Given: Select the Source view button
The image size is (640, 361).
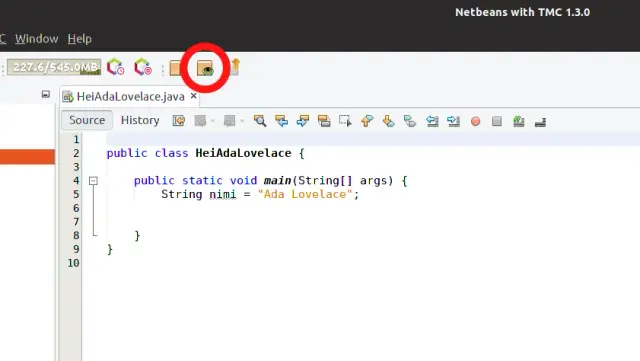Looking at the screenshot, I should click(87, 120).
